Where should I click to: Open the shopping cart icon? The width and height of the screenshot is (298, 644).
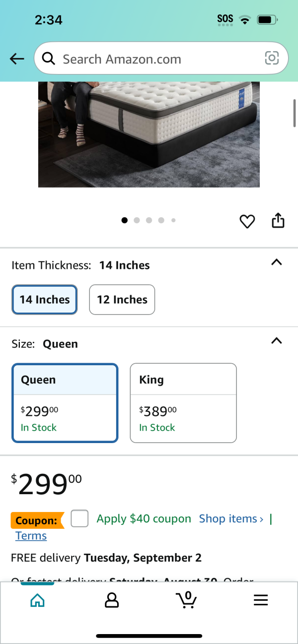click(187, 600)
